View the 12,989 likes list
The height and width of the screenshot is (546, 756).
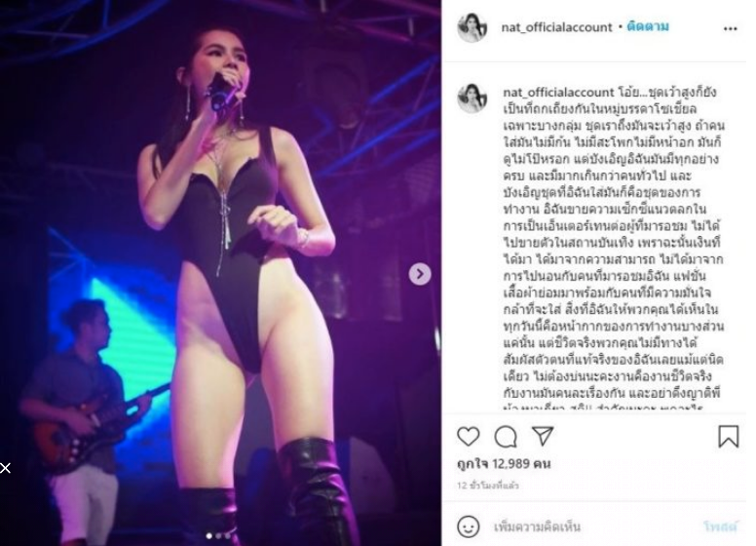(504, 464)
